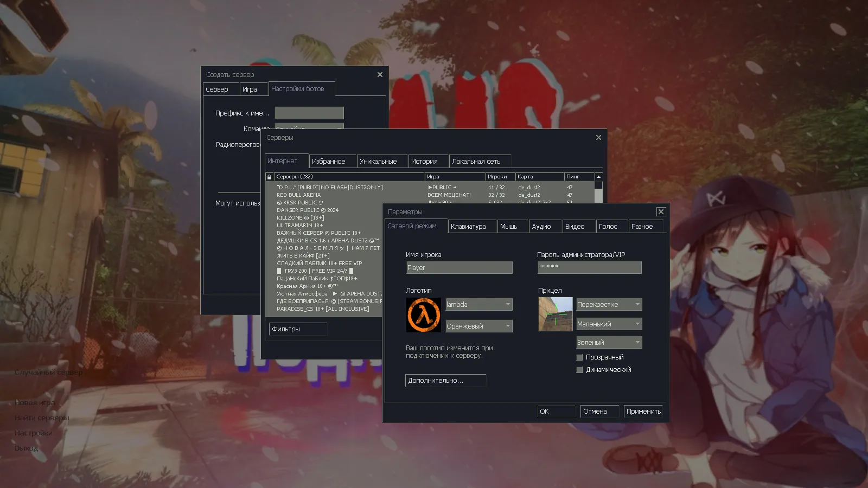
Task: Switch to the Видео settings tab
Action: 577,227
